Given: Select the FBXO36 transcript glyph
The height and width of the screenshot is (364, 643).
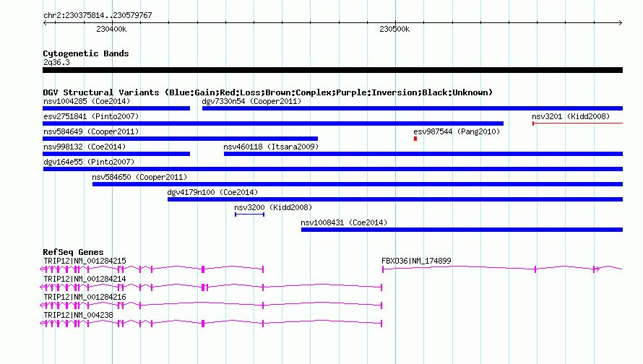Looking at the screenshot, I should (502, 269).
